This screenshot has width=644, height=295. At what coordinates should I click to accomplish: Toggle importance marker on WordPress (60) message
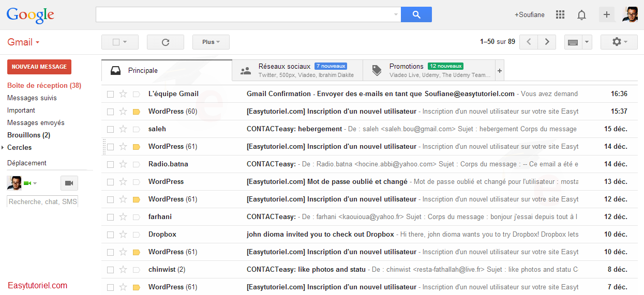[x=137, y=112]
